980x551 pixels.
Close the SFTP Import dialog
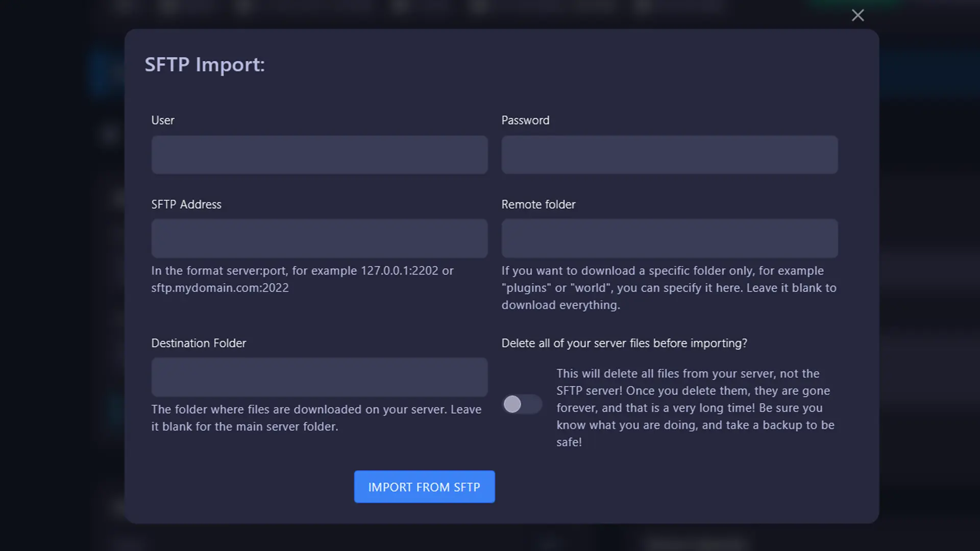[x=857, y=15]
